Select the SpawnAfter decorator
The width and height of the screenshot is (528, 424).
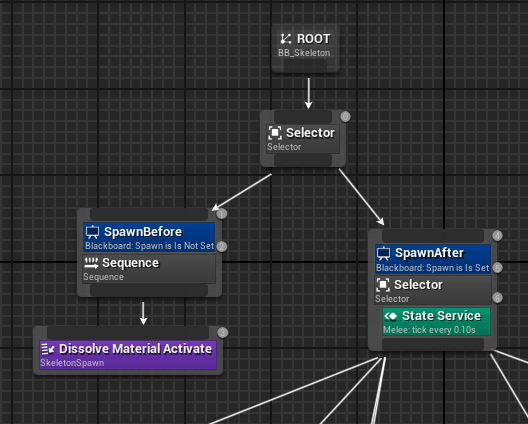[x=433, y=259]
